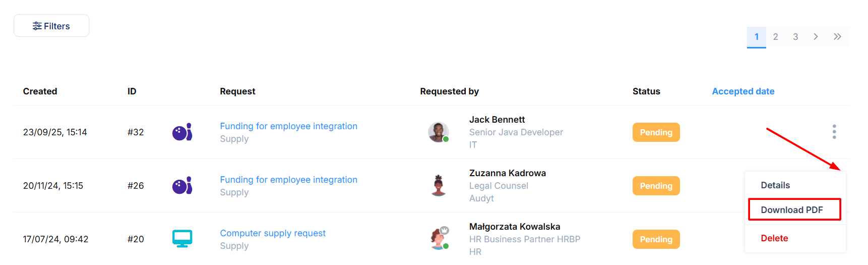Click the bowling icon for request #32

(182, 132)
